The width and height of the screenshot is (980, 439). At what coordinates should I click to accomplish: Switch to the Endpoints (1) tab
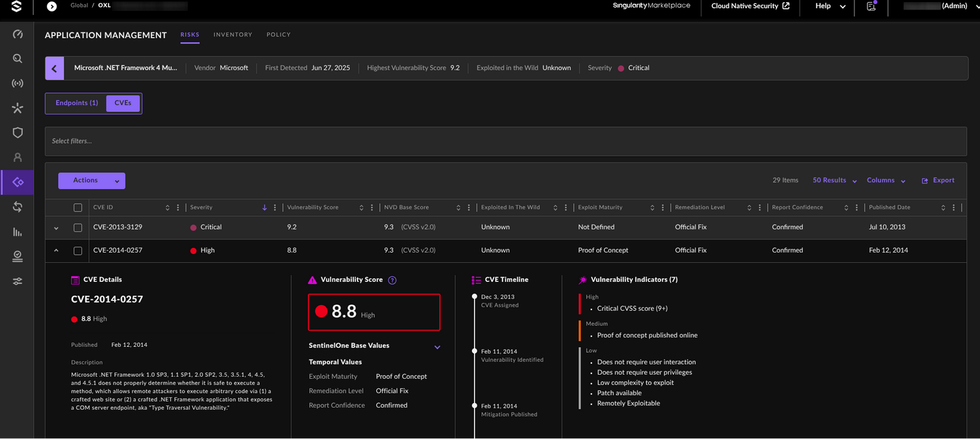click(77, 103)
